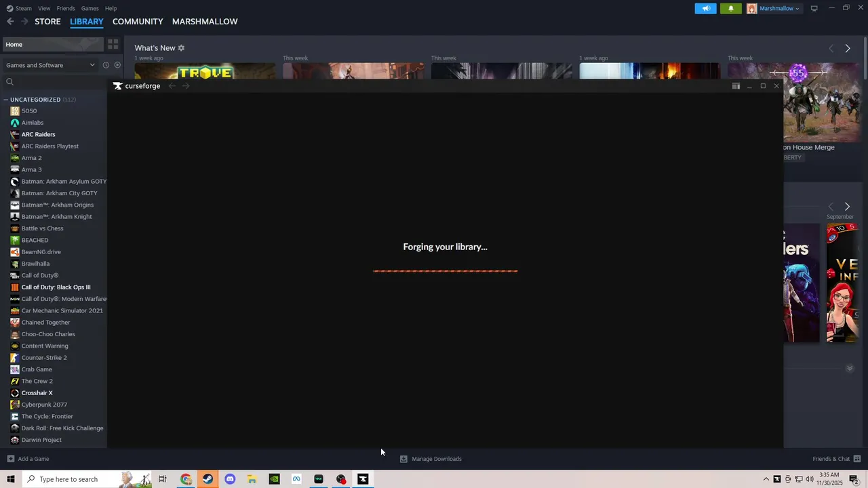868x488 pixels.
Task: Click the library search magnifier icon
Action: [x=10, y=82]
